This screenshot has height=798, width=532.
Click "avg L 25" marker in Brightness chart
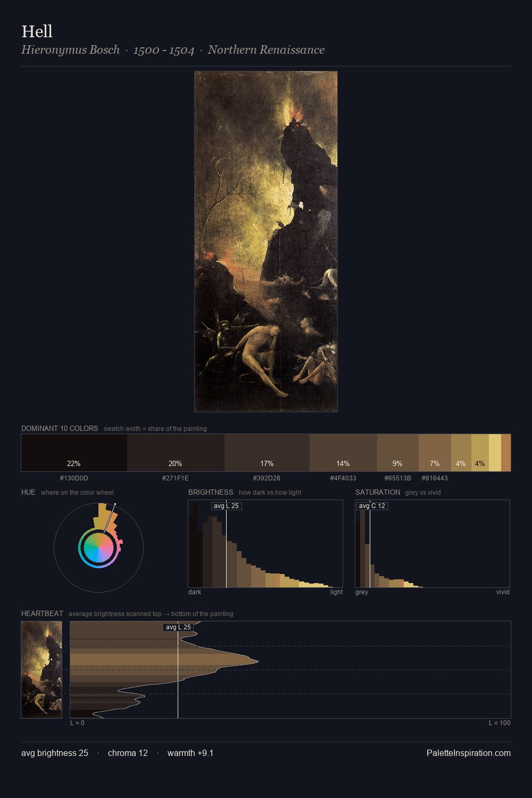(x=226, y=506)
